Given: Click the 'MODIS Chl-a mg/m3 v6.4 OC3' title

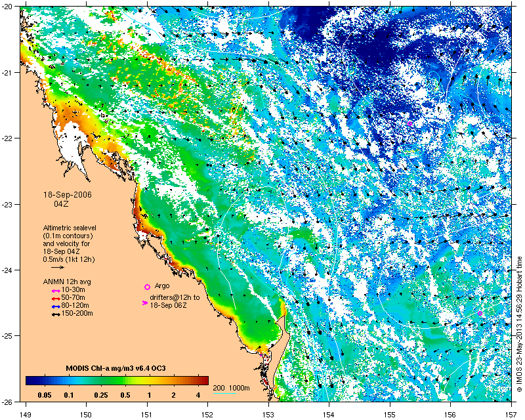Looking at the screenshot, I should [x=116, y=369].
